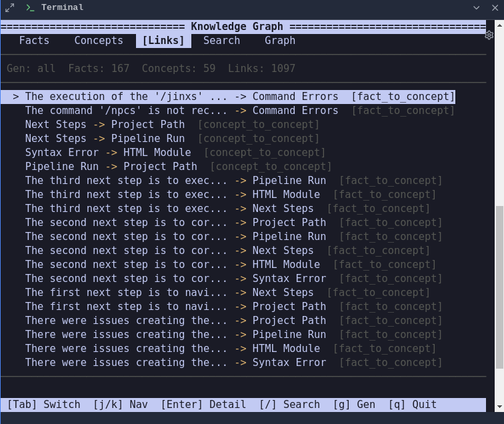The height and width of the screenshot is (424, 504).
Task: Select the [Links] tab
Action: point(163,41)
